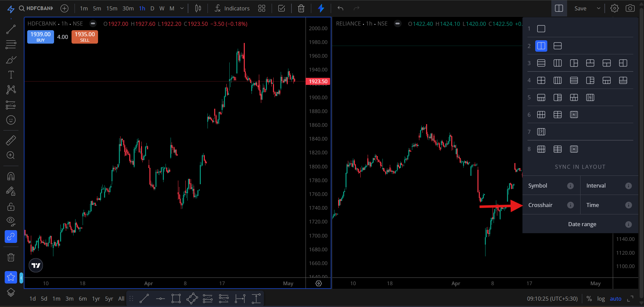Screen dimensions: 644x307
Task: Toggle Crosshair sync in layout
Action: (540, 205)
